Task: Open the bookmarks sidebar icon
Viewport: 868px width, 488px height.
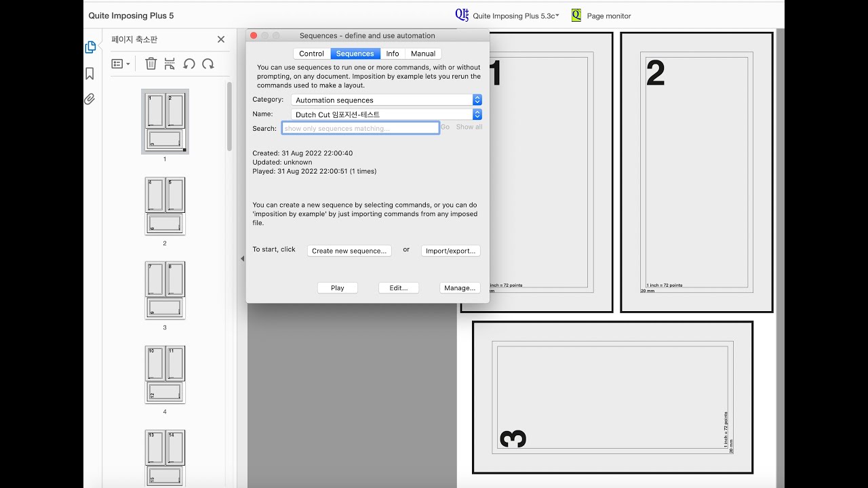Action: coord(90,73)
